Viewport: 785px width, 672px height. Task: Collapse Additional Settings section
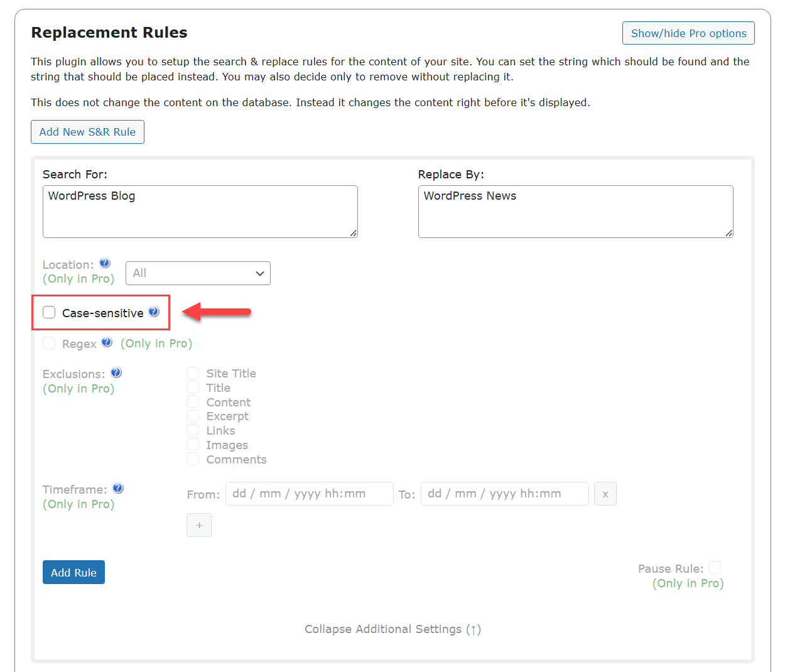coord(392,629)
